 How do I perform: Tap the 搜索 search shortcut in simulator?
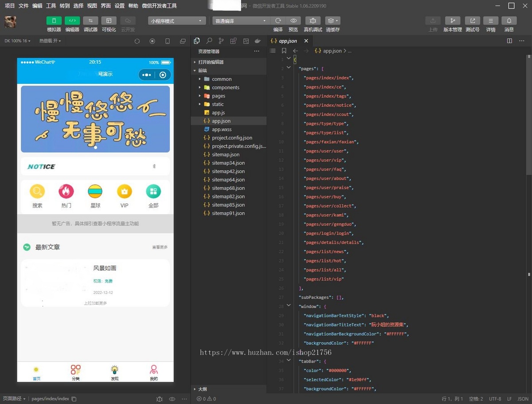(37, 196)
